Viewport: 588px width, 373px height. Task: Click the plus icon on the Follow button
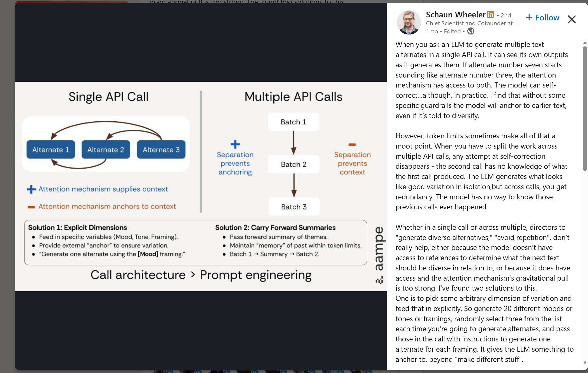(529, 17)
